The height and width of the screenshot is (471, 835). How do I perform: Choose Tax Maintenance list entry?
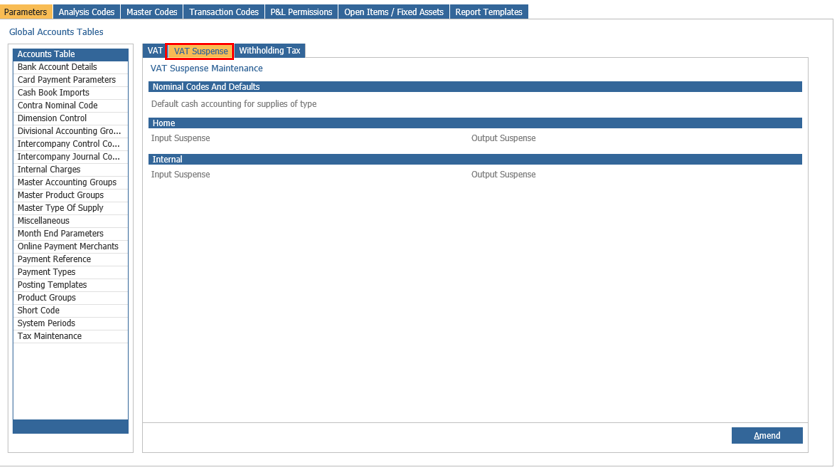[49, 336]
